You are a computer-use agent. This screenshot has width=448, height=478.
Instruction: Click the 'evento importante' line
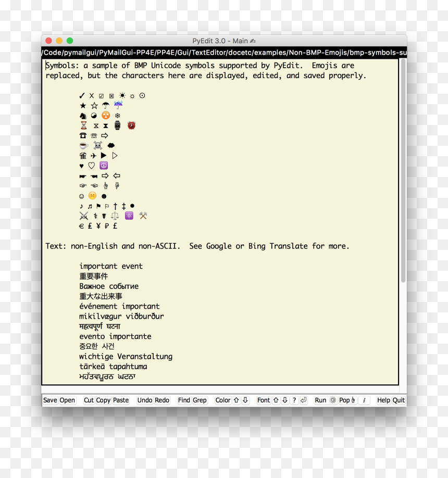point(115,336)
